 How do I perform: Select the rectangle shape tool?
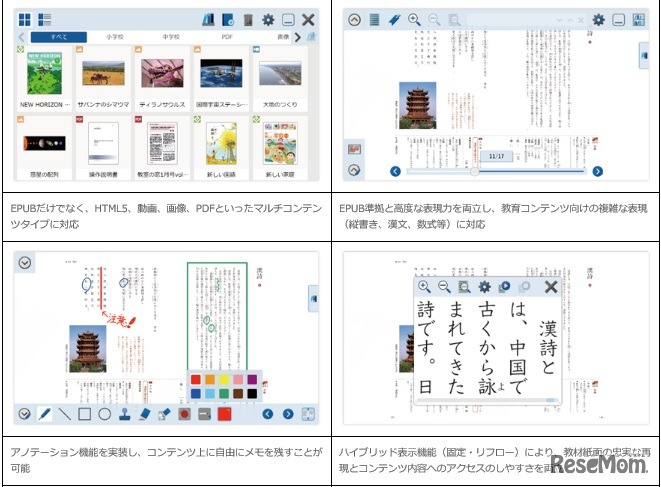point(85,414)
